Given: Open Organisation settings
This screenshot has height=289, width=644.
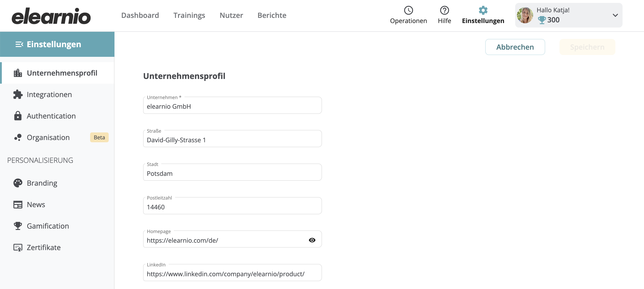Looking at the screenshot, I should (57, 137).
